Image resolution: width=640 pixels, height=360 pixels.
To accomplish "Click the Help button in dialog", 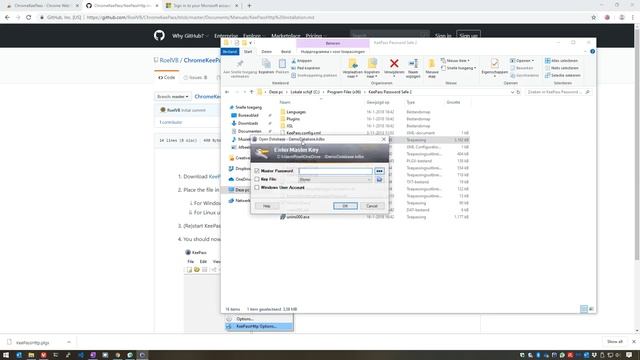I will pyautogui.click(x=267, y=206).
